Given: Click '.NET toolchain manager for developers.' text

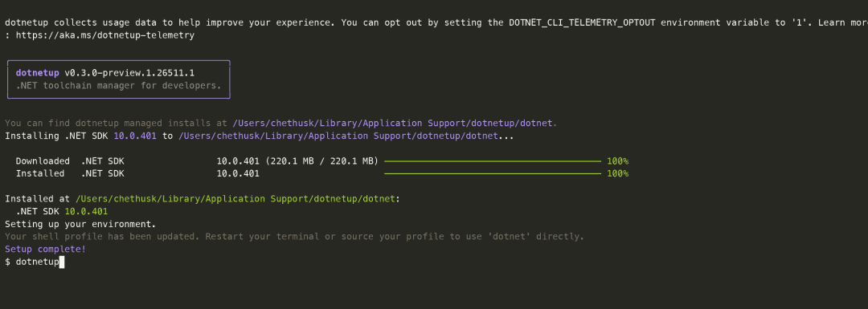Looking at the screenshot, I should [x=118, y=86].
